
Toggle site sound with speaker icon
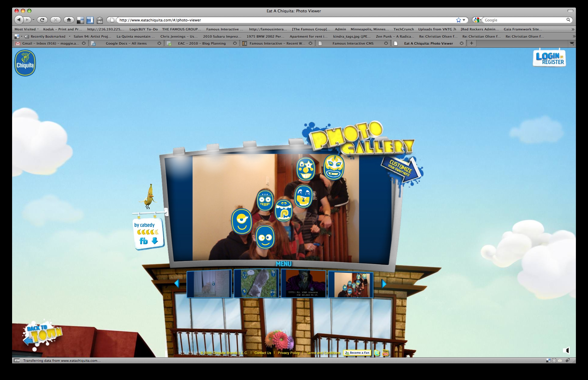(x=566, y=350)
